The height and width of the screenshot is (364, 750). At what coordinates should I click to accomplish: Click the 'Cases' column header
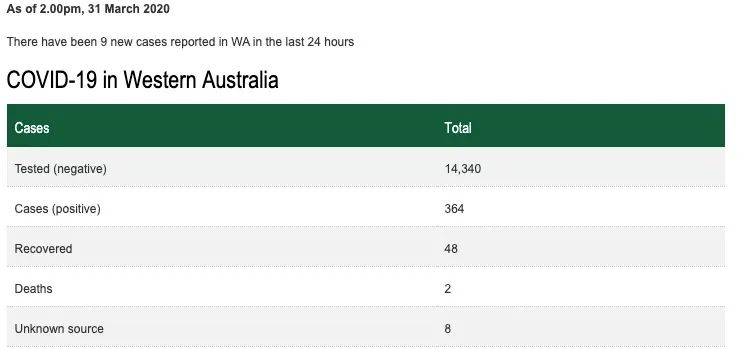[32, 128]
